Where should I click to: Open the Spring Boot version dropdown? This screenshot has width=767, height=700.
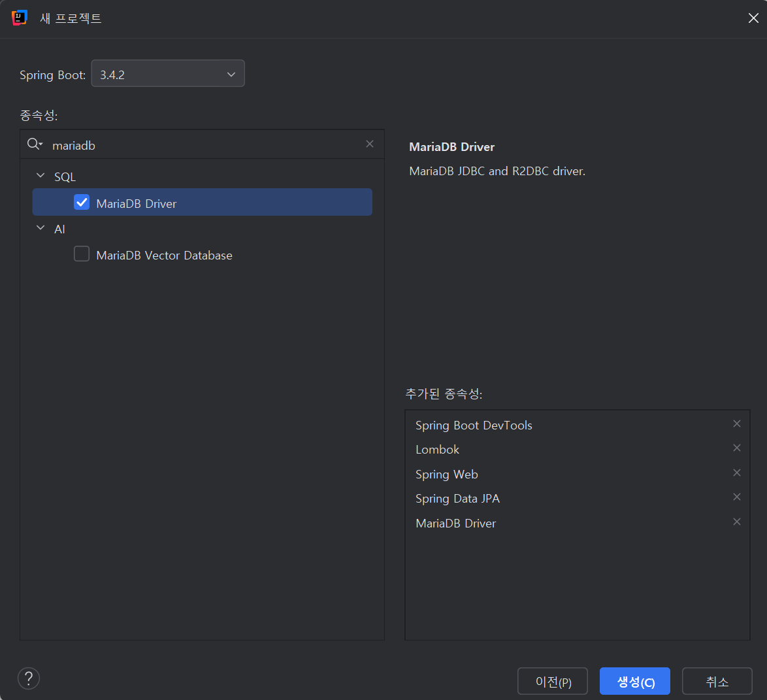tap(168, 73)
